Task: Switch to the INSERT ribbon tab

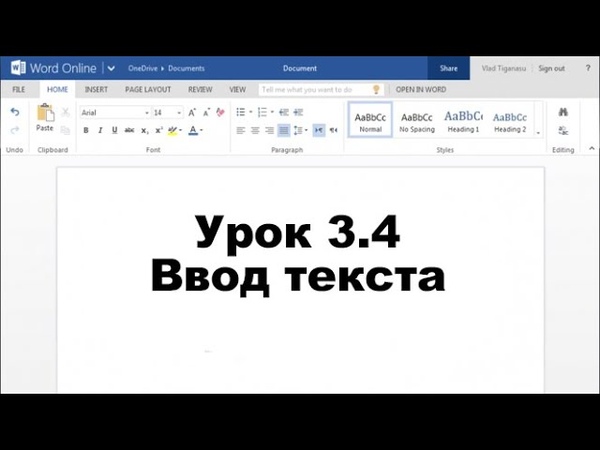Action: click(96, 89)
